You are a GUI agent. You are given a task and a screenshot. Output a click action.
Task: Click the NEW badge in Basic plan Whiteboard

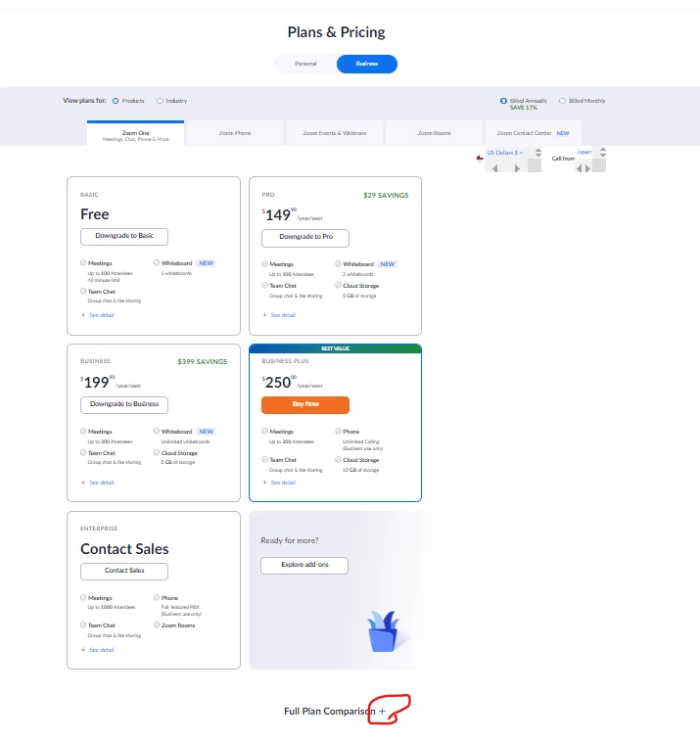206,263
